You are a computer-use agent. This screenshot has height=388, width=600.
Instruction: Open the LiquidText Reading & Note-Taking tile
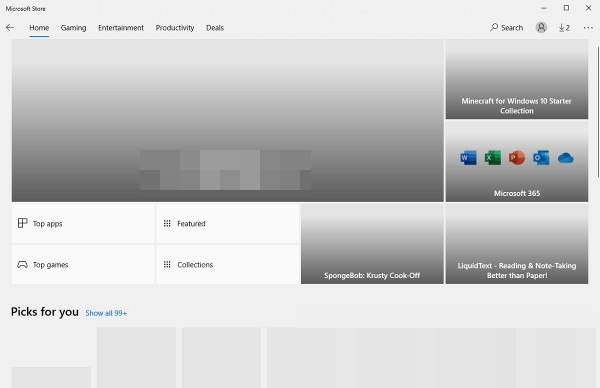(x=517, y=244)
